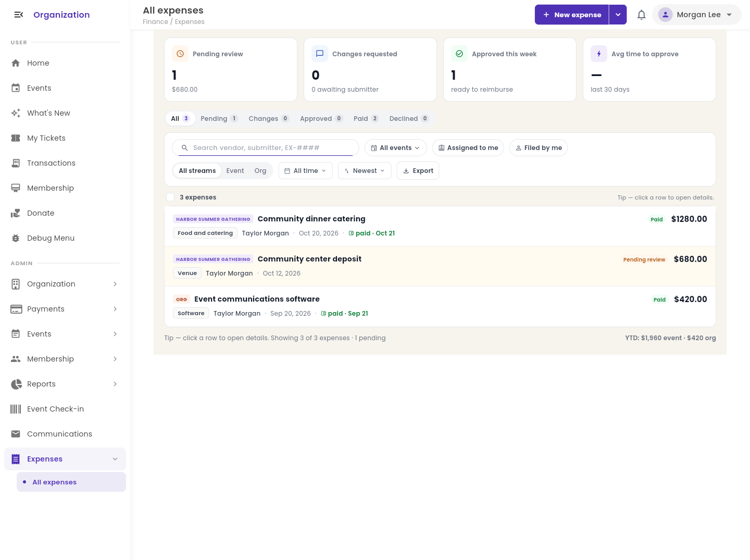Screen dimensions: 750x560
Task: Open New expense split-button arrow
Action: 618,15
